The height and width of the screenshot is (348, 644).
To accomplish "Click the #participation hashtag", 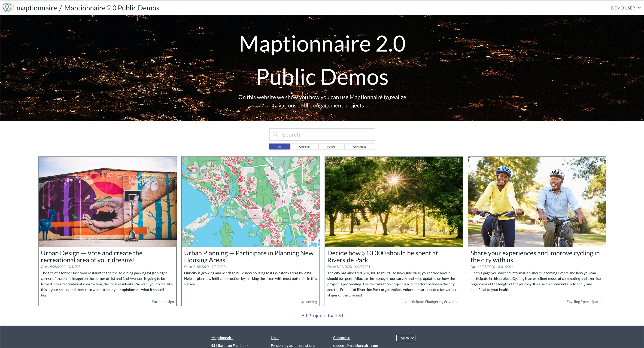I will [x=592, y=302].
